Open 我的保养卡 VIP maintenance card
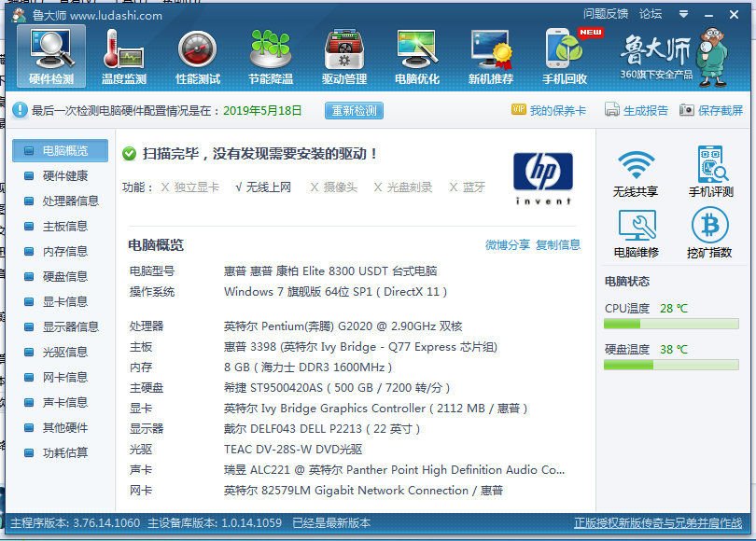 549,110
